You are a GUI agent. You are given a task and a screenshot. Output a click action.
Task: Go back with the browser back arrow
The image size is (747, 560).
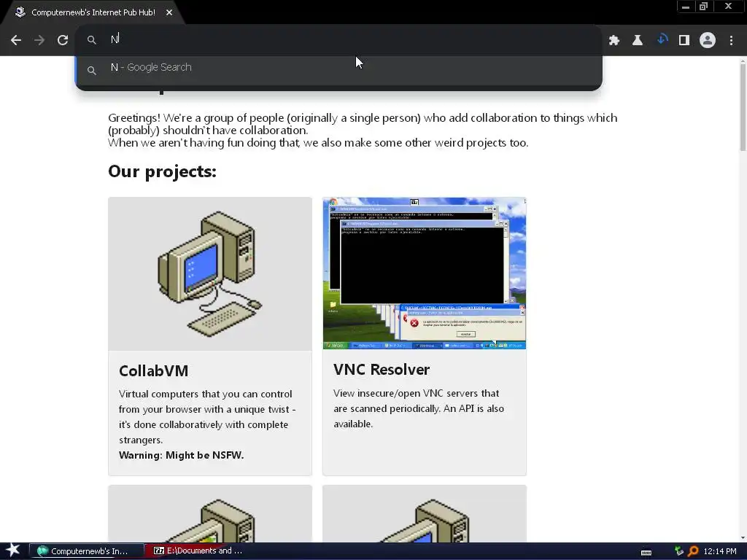coord(16,40)
